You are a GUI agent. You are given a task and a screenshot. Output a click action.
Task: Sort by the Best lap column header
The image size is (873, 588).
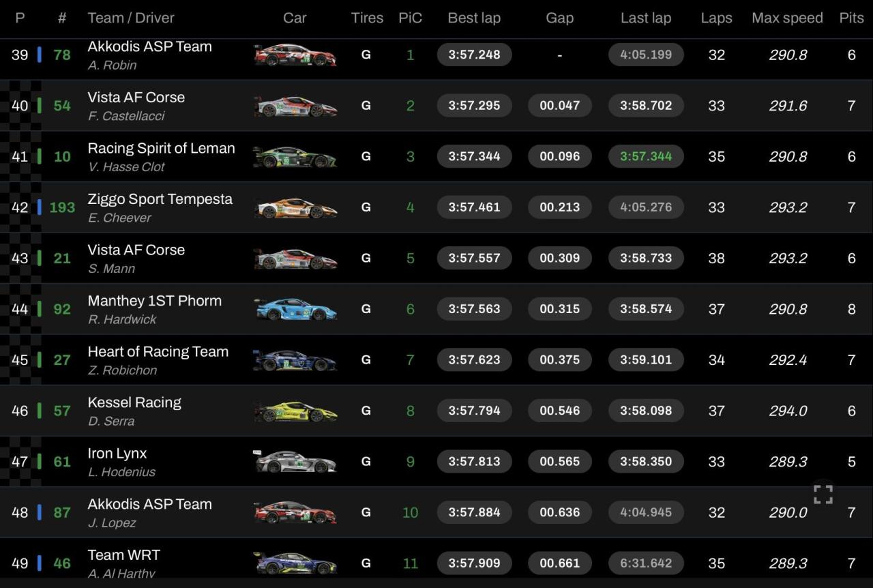(474, 18)
